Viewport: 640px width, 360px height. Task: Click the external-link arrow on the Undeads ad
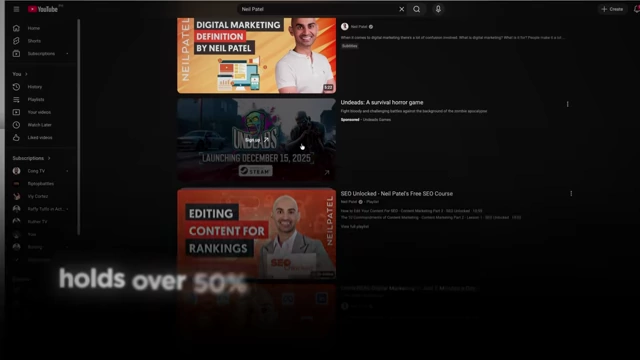tap(327, 173)
